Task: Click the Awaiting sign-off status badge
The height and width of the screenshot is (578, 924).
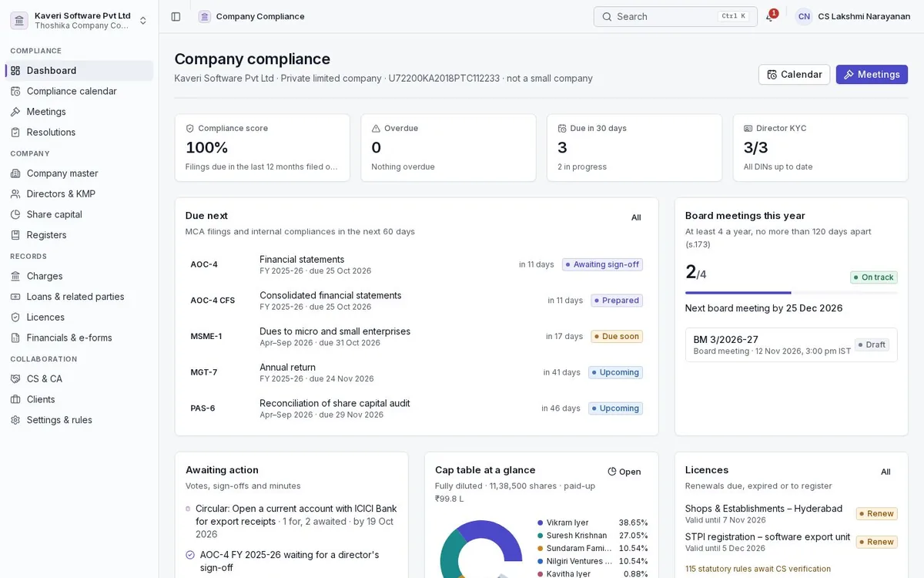Action: (x=602, y=264)
